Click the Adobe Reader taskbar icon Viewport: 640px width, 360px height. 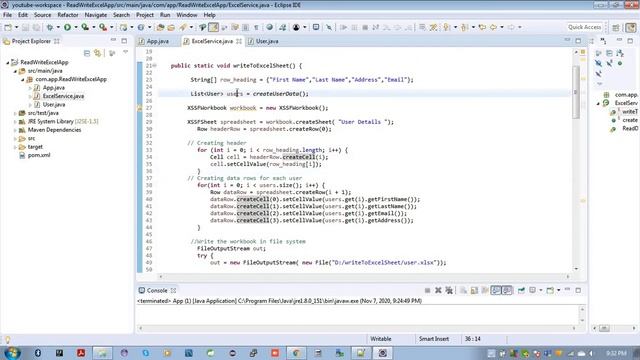pyautogui.click(x=81, y=353)
